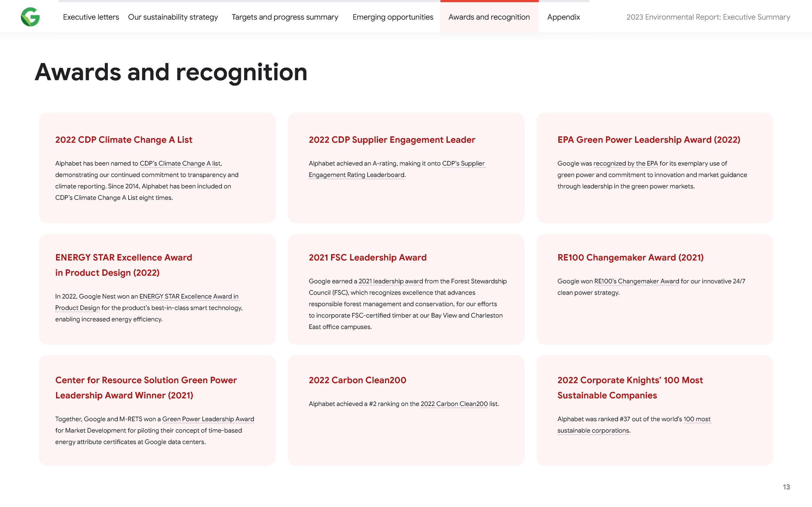Click the Corporate Knights' 100 Most Sustainable heading
This screenshot has width=812, height=507.
tap(630, 388)
